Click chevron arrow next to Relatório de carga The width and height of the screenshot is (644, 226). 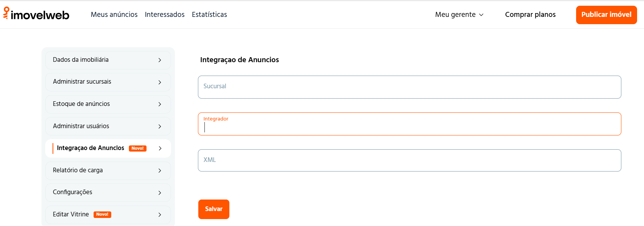[x=160, y=171]
